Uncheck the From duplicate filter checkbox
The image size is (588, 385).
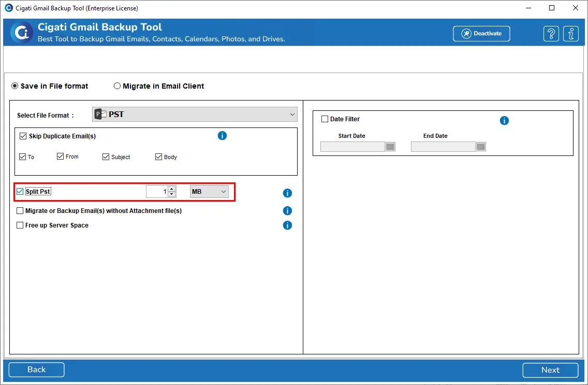coord(60,156)
